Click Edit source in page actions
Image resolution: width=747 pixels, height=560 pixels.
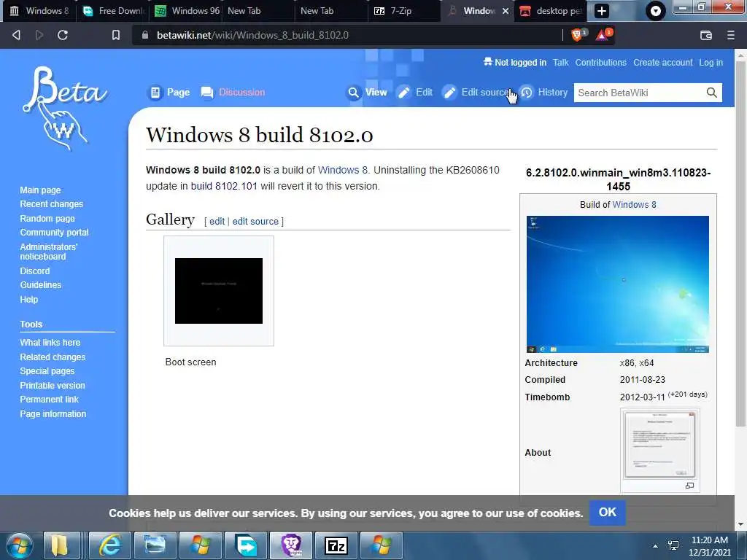(x=476, y=93)
